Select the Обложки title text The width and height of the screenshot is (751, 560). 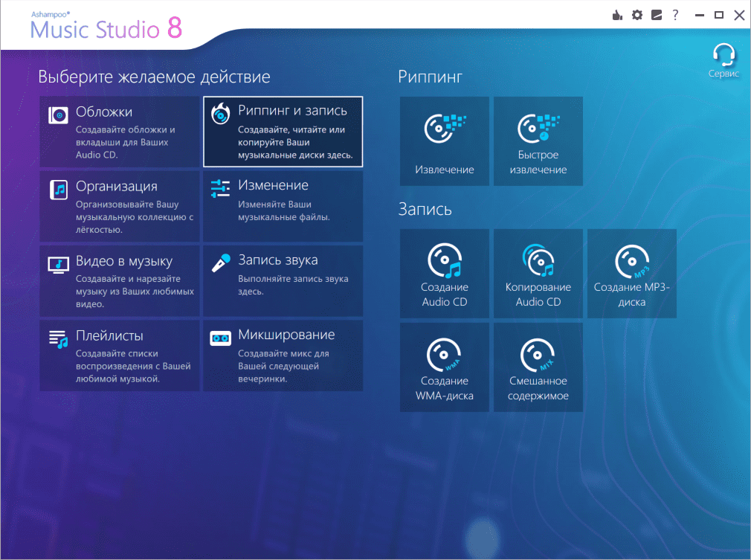[104, 112]
